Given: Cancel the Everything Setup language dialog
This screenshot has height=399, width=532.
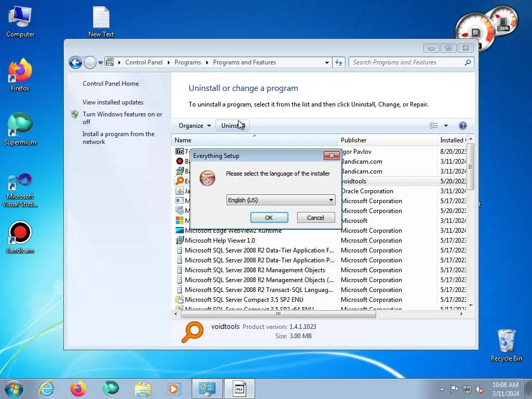Looking at the screenshot, I should click(x=315, y=218).
